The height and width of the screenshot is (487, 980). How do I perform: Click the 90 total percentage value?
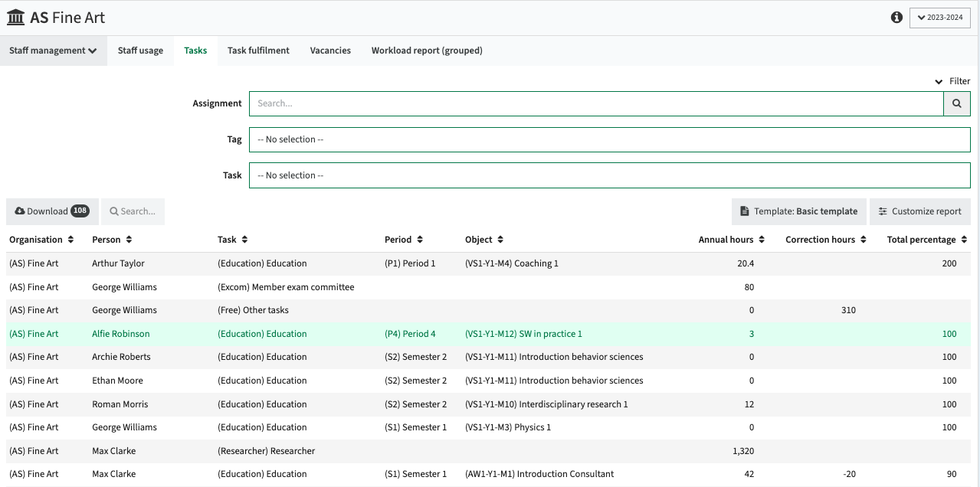tap(952, 474)
